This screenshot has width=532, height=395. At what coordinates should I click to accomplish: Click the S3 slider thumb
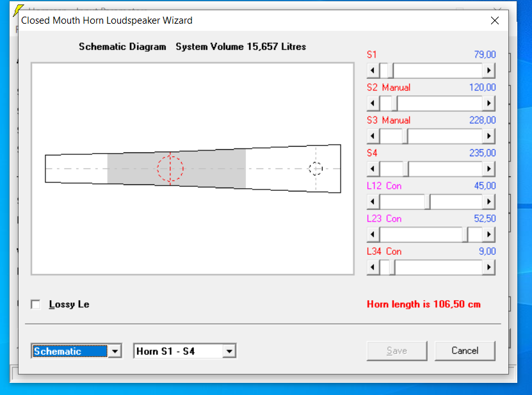(405, 136)
